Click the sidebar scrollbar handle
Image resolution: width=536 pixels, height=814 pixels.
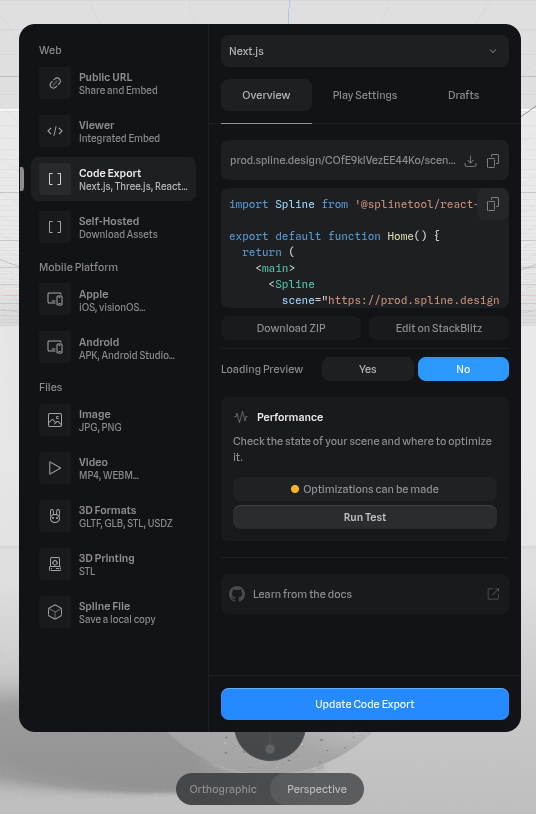point(22,179)
